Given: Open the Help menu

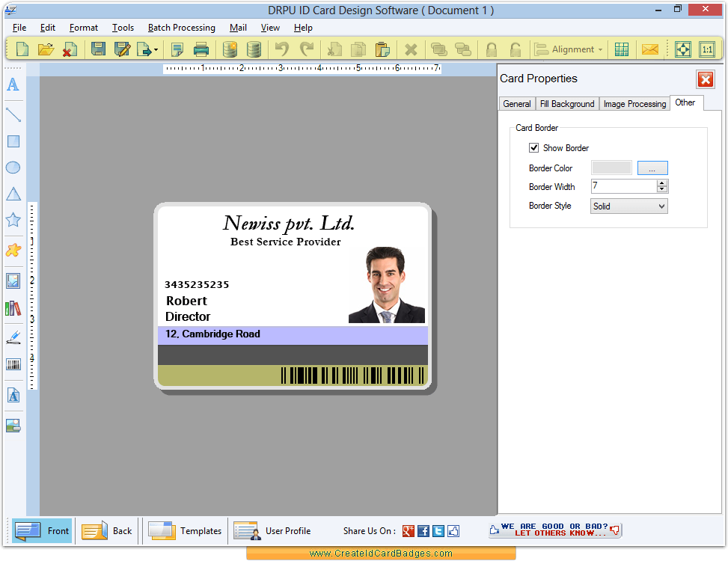Looking at the screenshot, I should click(x=303, y=28).
